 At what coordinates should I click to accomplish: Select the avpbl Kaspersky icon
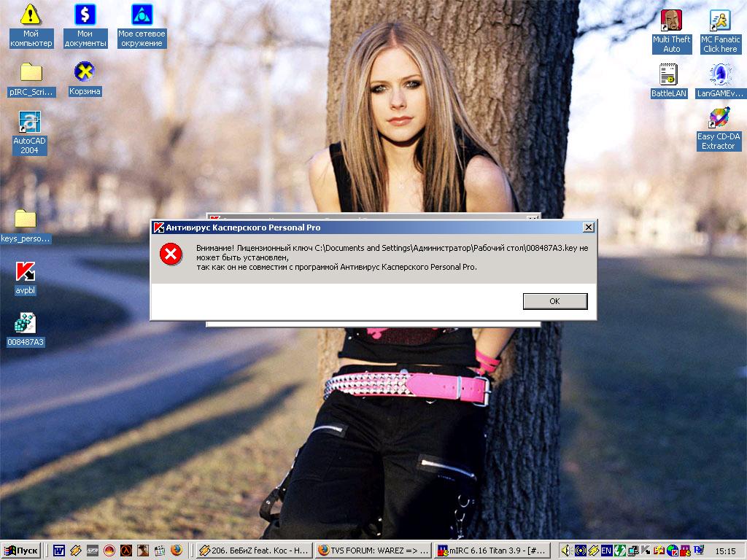(x=26, y=272)
